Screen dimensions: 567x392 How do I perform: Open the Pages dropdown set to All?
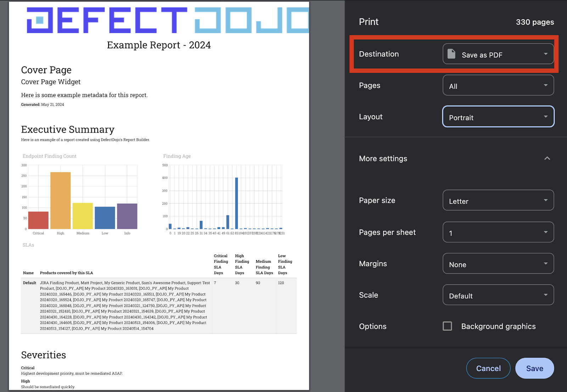click(x=498, y=85)
